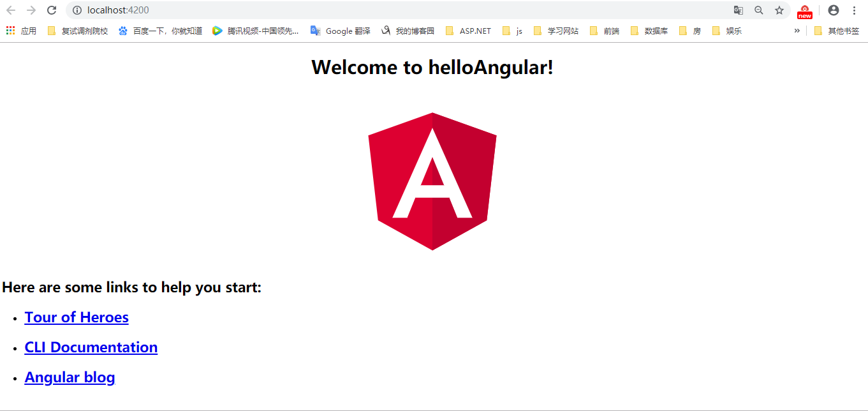This screenshot has width=868, height=411.
Task: Open the 复试调剂院校 bookmark folder
Action: pos(78,31)
